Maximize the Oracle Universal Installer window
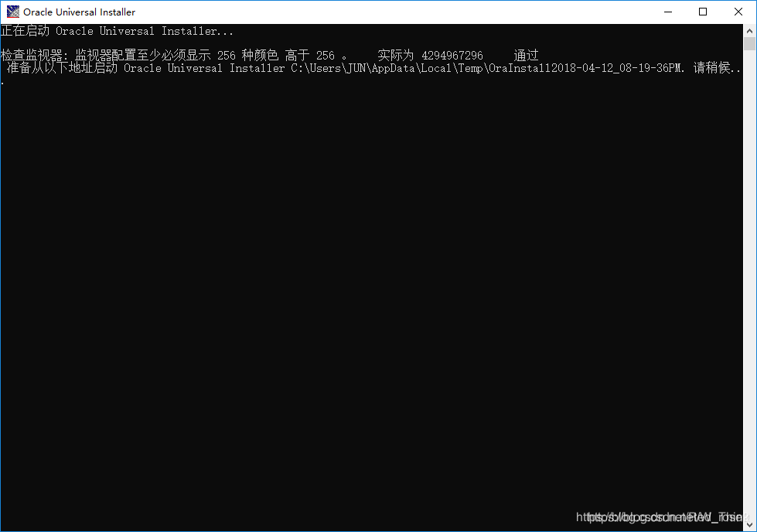 (x=703, y=12)
